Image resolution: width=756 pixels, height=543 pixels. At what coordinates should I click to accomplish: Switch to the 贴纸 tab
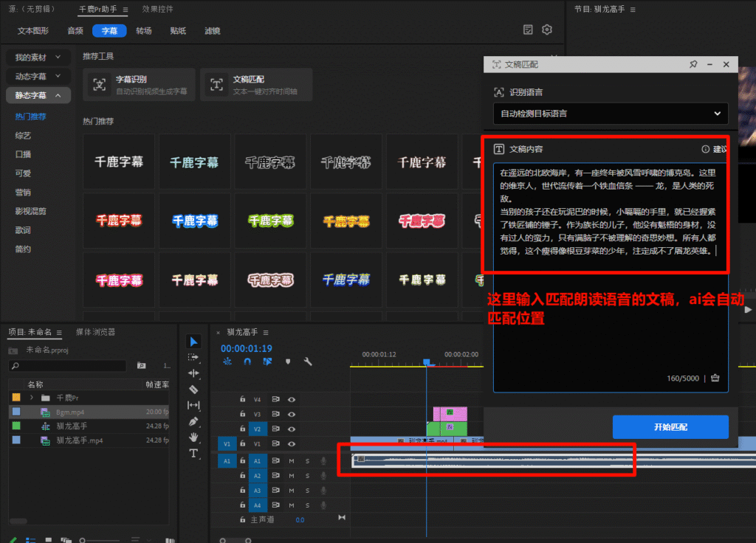tap(177, 30)
